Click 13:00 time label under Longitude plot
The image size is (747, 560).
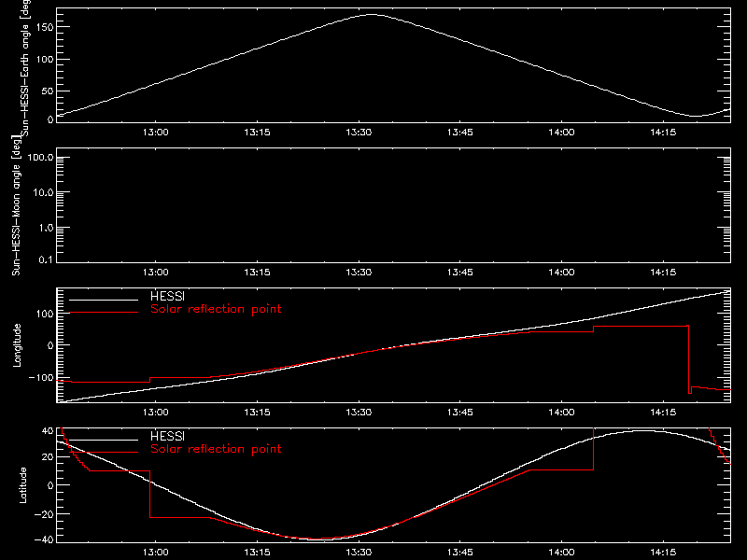155,413
